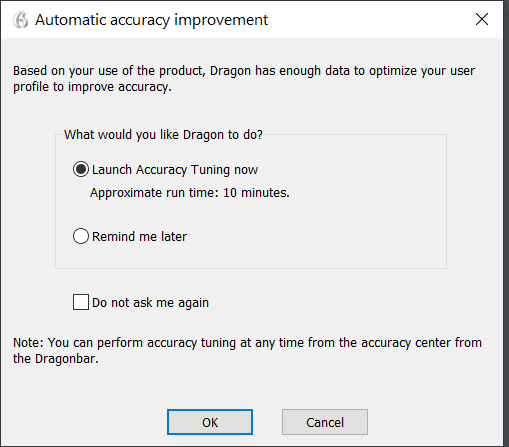
Task: Close the Automatic accuracy improvement dialog
Action: (x=482, y=19)
